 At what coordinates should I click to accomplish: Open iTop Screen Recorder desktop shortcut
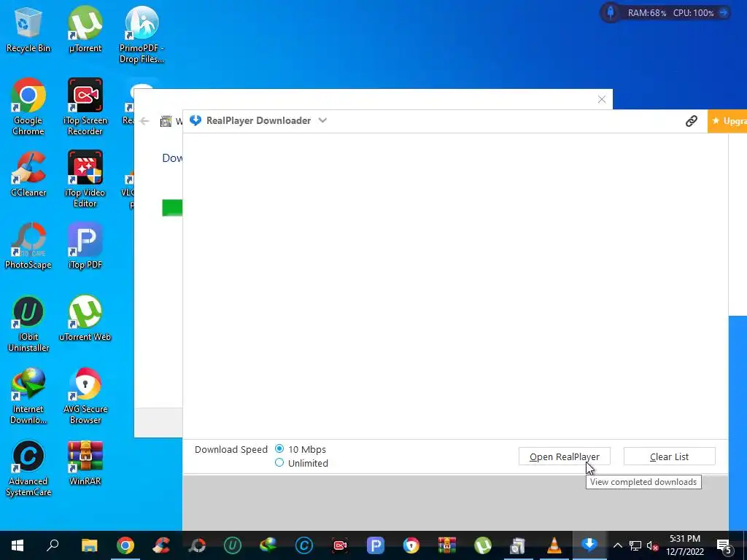click(x=85, y=107)
